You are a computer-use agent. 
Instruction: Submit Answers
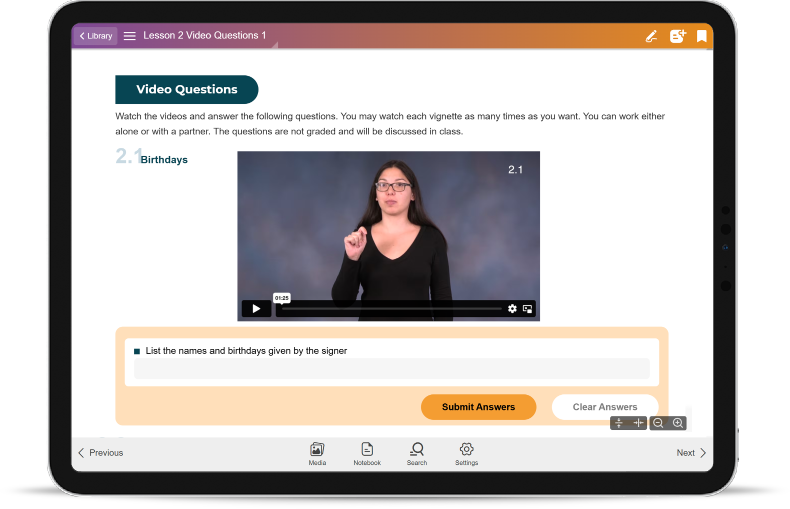tap(478, 407)
